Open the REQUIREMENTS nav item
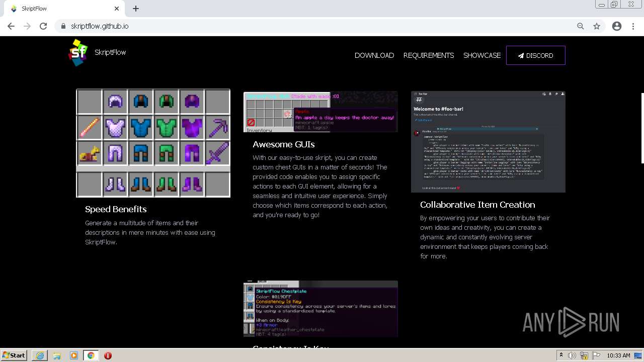The image size is (644, 362). (429, 55)
